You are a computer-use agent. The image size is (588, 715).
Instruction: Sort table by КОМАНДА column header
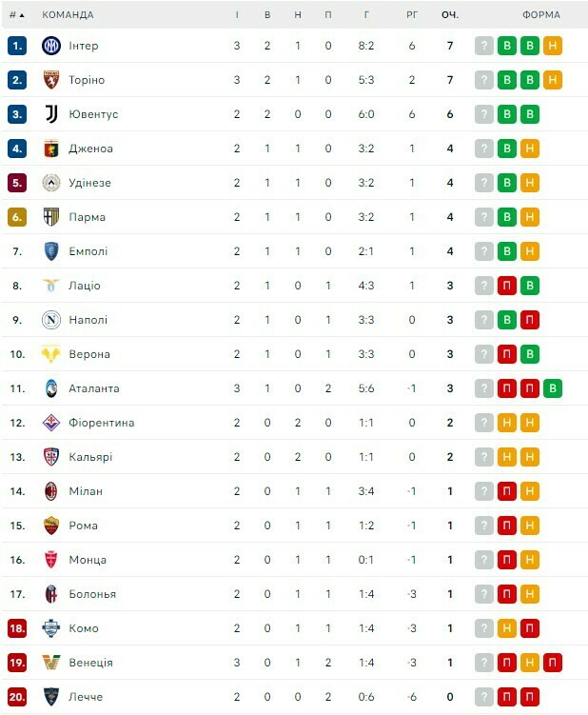pyautogui.click(x=69, y=15)
